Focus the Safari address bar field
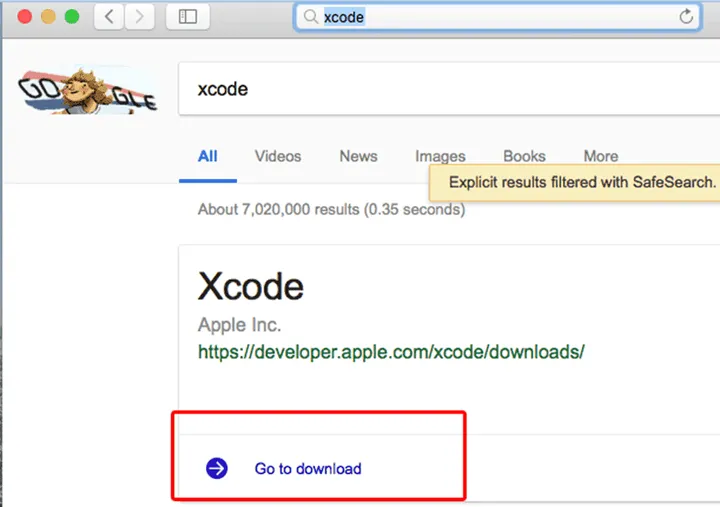Image resolution: width=720 pixels, height=507 pixels. tap(500, 17)
